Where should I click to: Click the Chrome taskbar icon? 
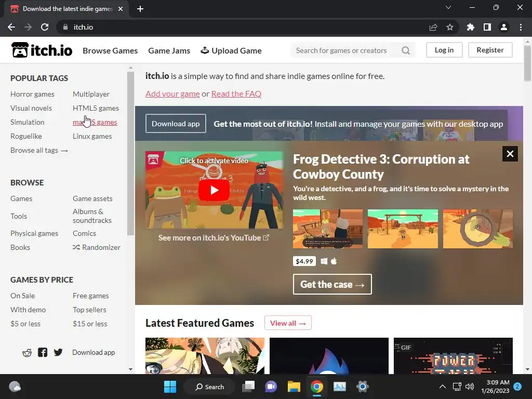point(316,387)
